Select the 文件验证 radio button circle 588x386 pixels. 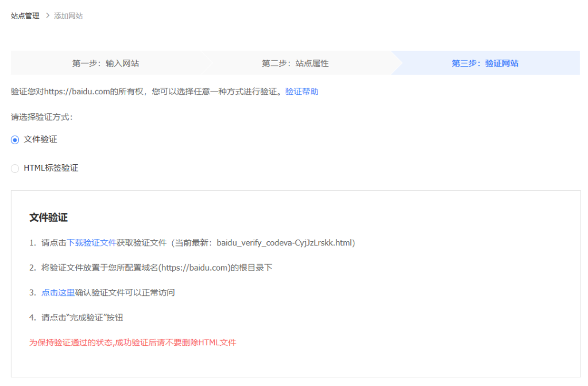pos(15,140)
